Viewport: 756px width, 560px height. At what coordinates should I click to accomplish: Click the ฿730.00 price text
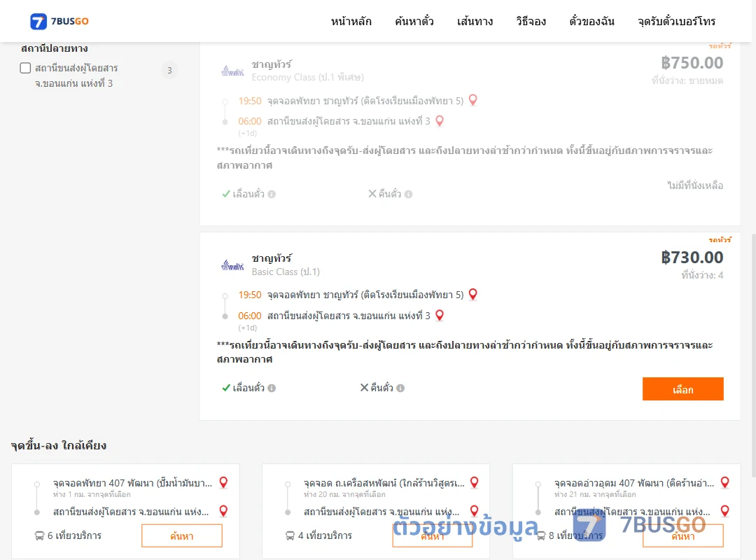tap(692, 258)
